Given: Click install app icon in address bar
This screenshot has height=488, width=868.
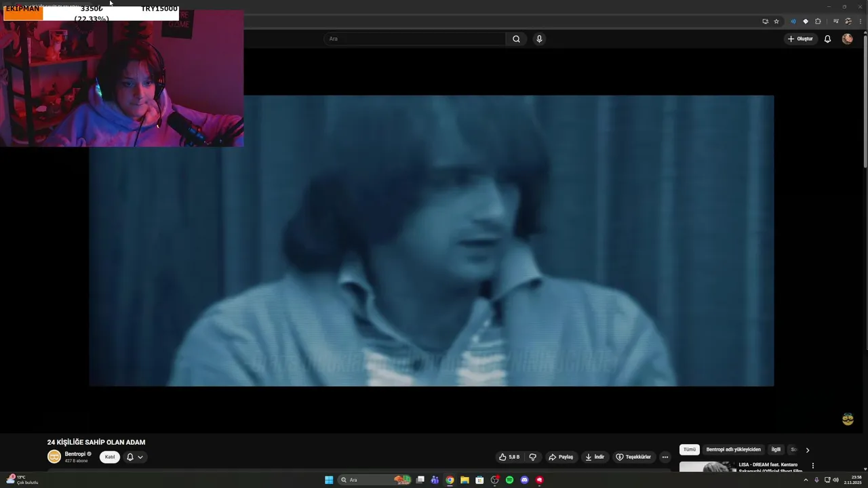Looking at the screenshot, I should [x=765, y=21].
